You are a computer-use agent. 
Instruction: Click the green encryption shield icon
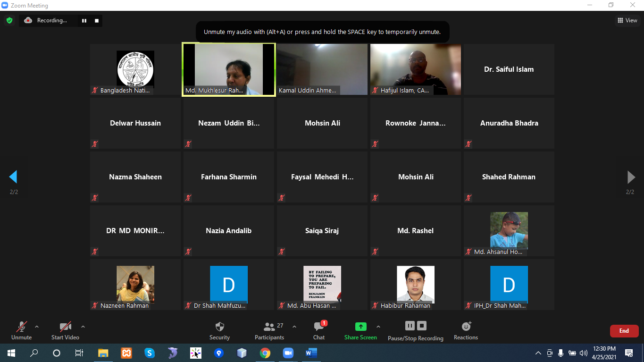pos(9,20)
